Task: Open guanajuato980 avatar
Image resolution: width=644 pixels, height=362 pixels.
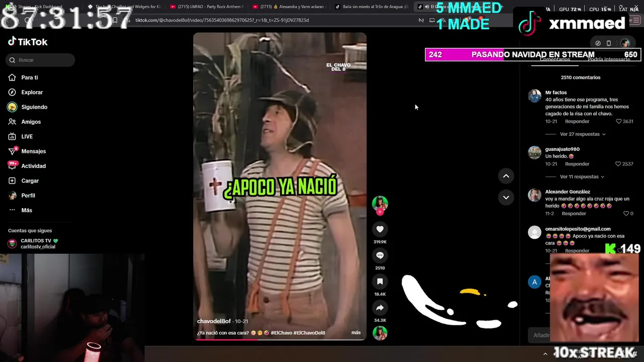Action: [534, 153]
